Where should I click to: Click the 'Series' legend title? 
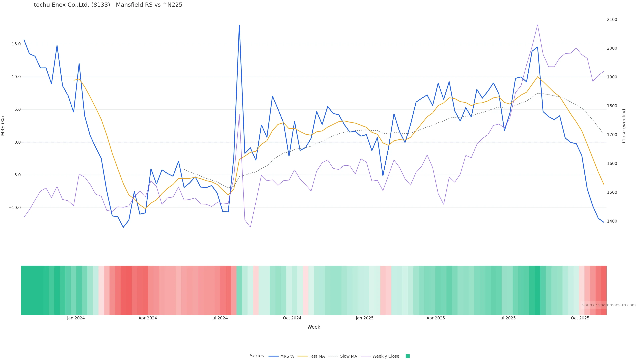click(257, 356)
